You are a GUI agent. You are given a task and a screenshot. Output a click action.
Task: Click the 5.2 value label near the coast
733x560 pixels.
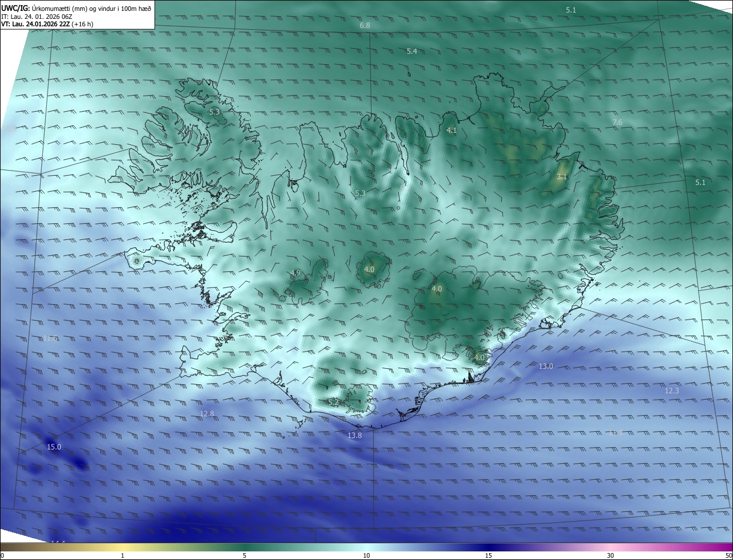click(333, 403)
